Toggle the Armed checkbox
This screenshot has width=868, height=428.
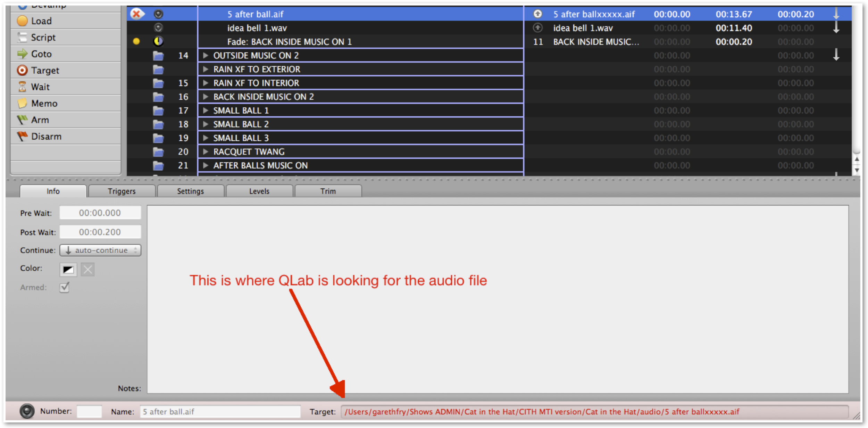click(x=65, y=287)
